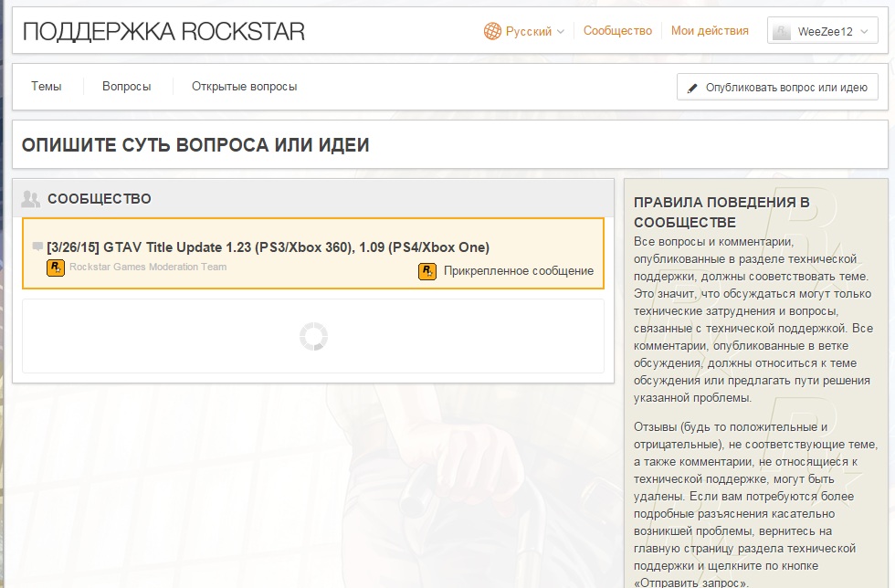Image resolution: width=895 pixels, height=588 pixels.
Task: Focus the ОПИШИТЕ СУТЬ ВОПРОСА ИЛИ ИДЕИ field
Action: 447,145
